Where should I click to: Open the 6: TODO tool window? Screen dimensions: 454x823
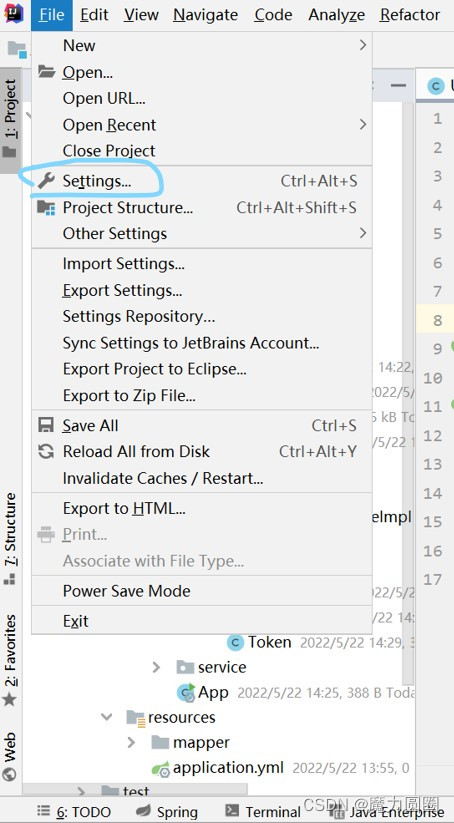pyautogui.click(x=75, y=812)
